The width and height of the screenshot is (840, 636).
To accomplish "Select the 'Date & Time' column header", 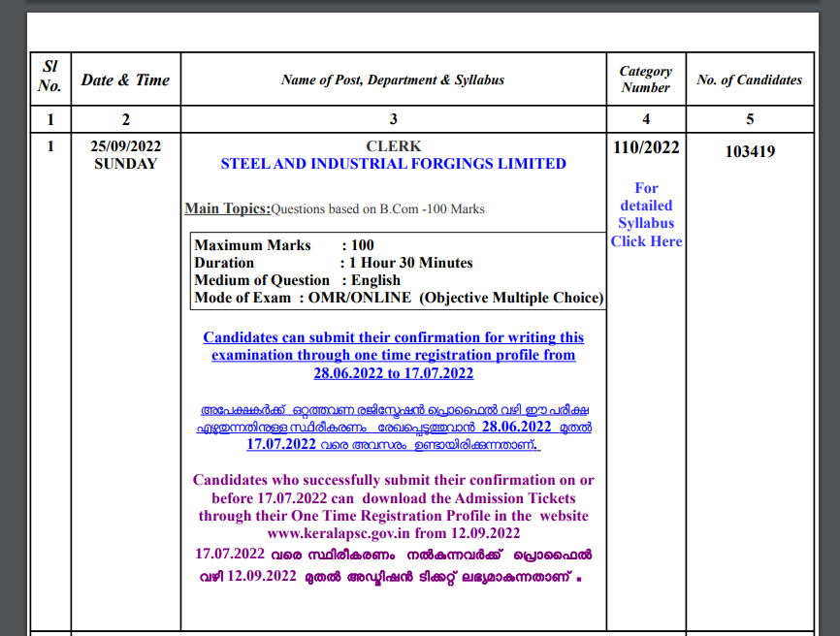I will click(125, 79).
